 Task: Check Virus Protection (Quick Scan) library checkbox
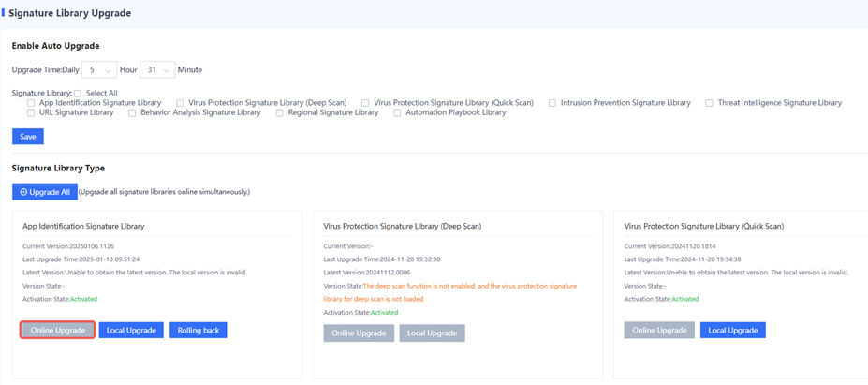(x=365, y=103)
